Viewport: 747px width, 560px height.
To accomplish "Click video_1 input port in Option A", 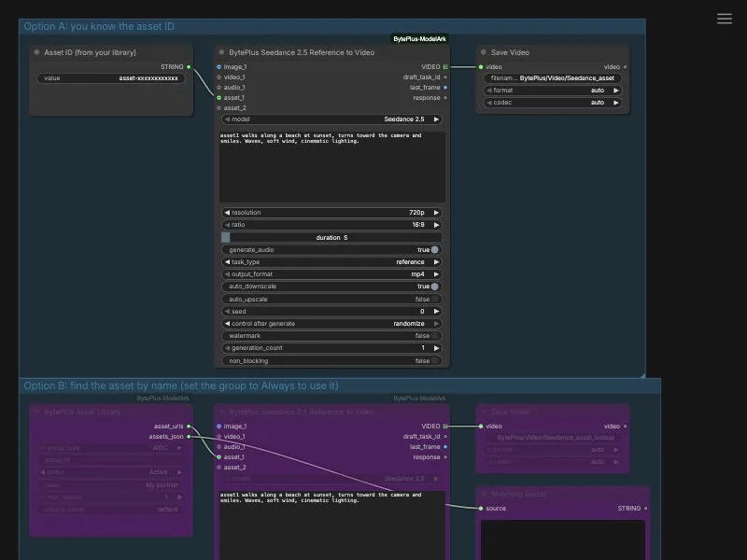I will 218,77.
